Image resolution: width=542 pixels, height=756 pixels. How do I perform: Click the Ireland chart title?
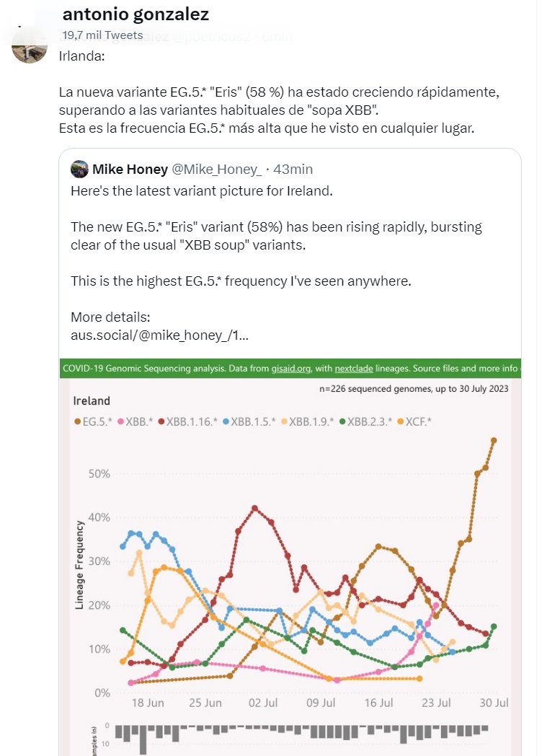[92, 400]
